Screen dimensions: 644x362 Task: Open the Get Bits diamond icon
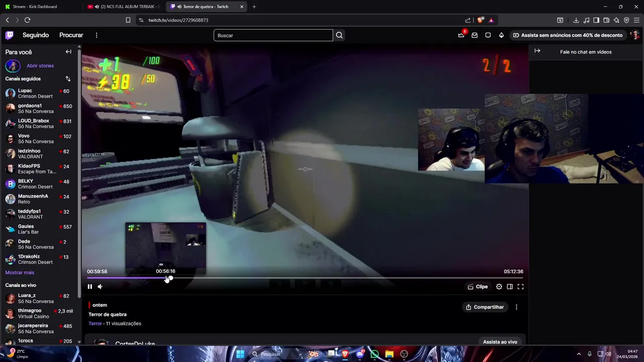coord(501,35)
